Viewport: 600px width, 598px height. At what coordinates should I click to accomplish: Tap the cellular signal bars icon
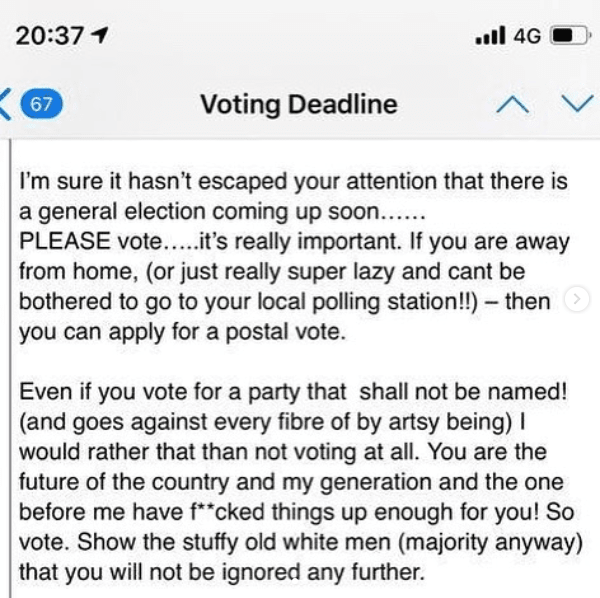tap(490, 35)
